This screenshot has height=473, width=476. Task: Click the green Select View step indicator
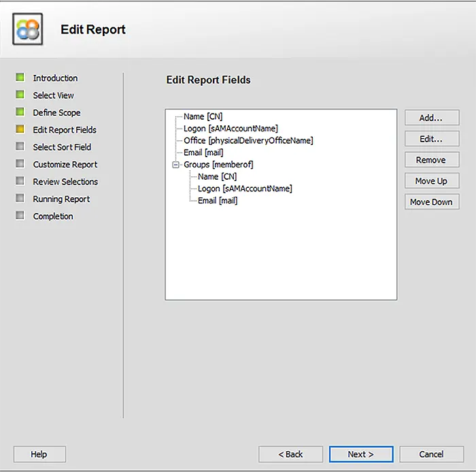point(20,95)
